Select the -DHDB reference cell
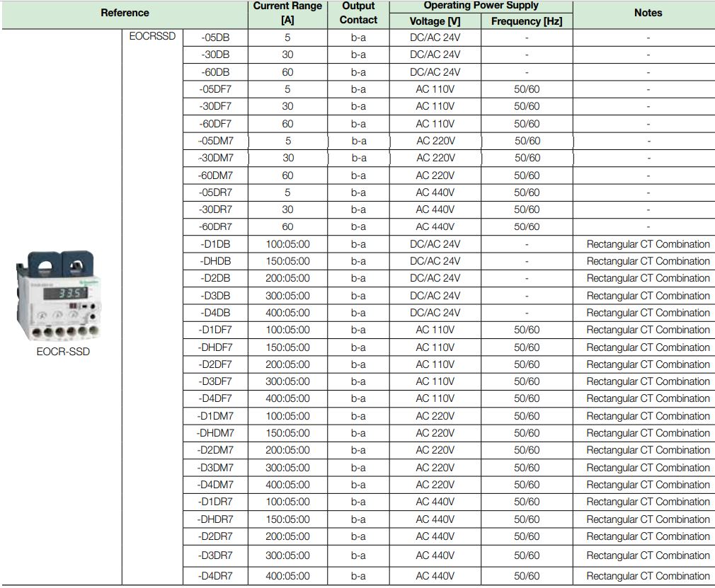The image size is (715, 588). [x=215, y=261]
